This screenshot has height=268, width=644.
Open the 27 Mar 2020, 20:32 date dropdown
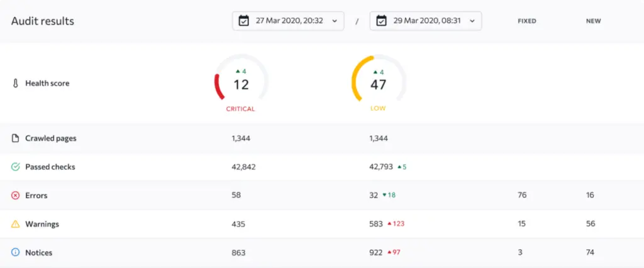[288, 21]
